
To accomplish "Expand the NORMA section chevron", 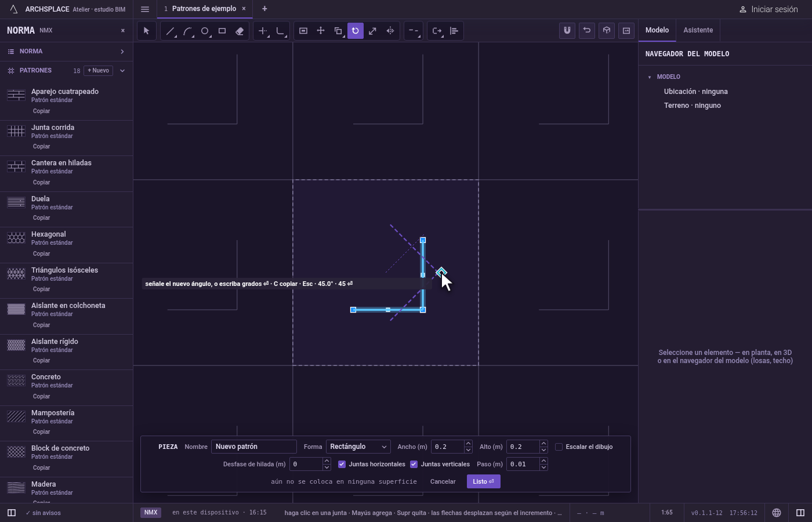I will [122, 52].
